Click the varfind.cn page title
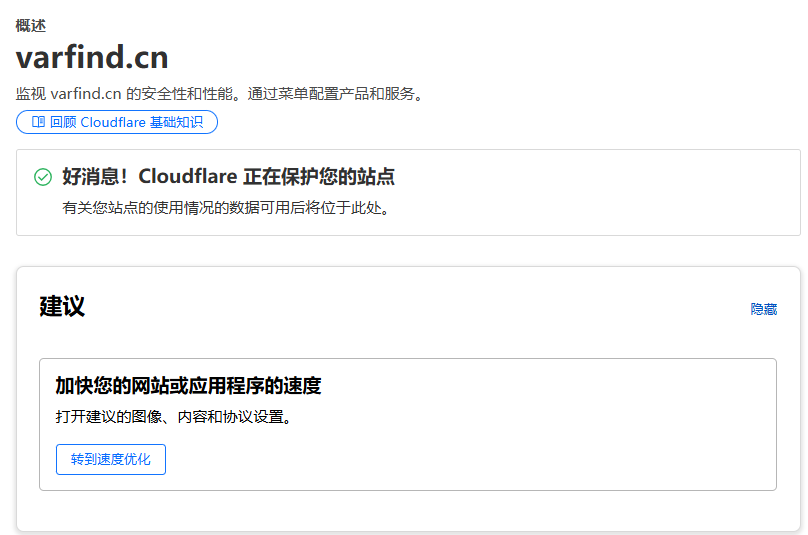 (x=92, y=56)
